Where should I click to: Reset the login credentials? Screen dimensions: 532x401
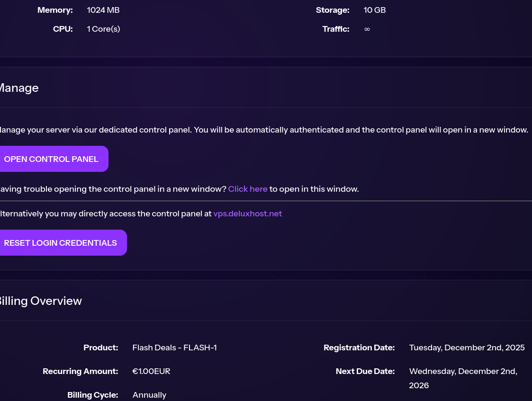pos(60,243)
